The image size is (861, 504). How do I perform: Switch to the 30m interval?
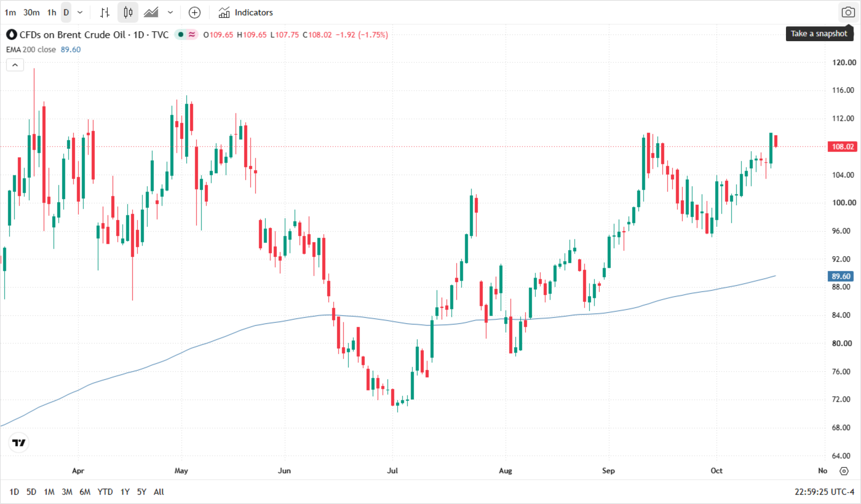[x=31, y=13]
